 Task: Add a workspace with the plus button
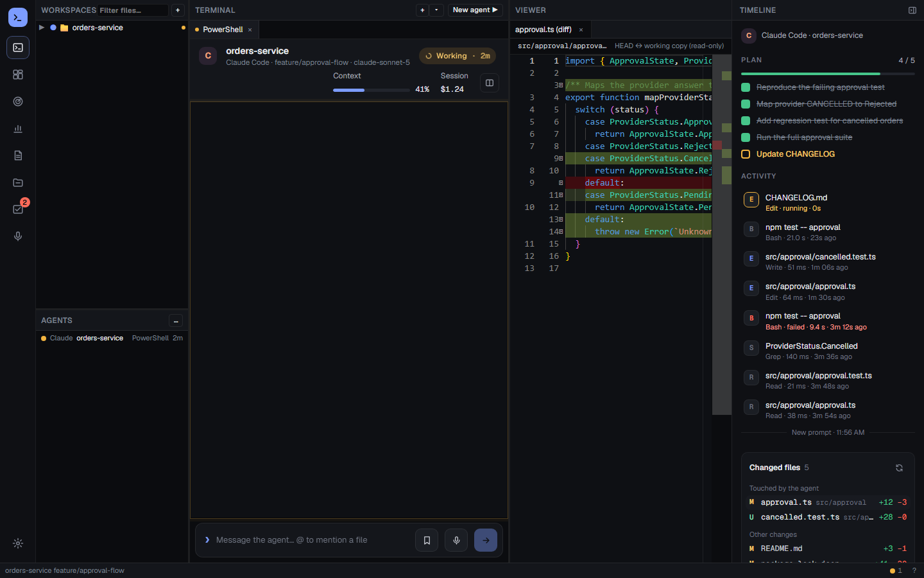pos(178,10)
